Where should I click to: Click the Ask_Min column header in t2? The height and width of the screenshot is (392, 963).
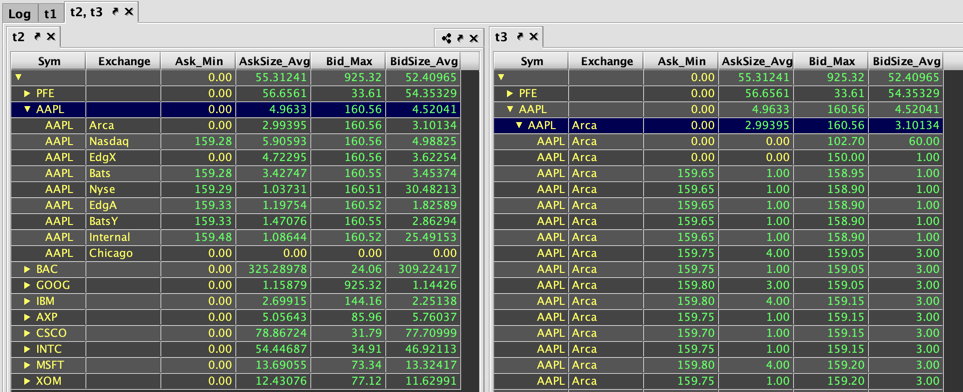[198, 61]
